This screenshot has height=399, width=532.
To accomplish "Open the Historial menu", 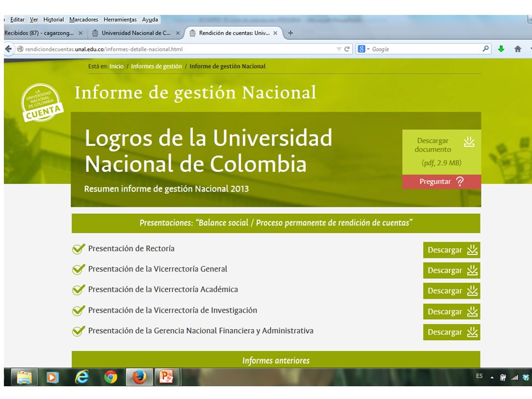I will (54, 20).
